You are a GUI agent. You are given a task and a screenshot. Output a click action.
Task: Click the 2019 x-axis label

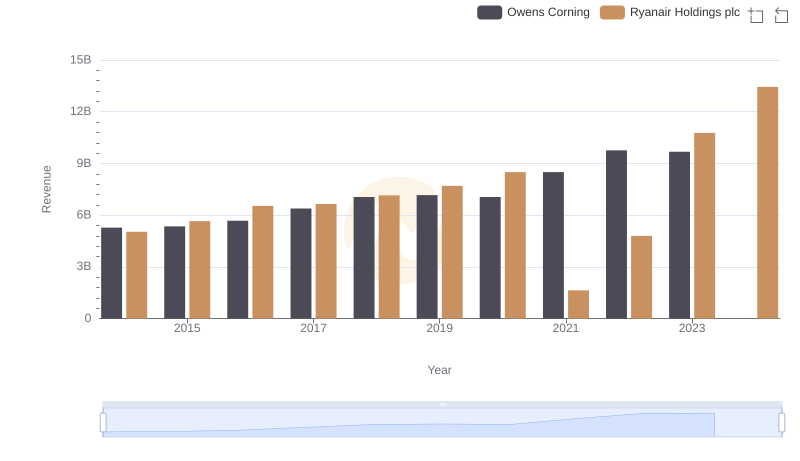click(439, 328)
